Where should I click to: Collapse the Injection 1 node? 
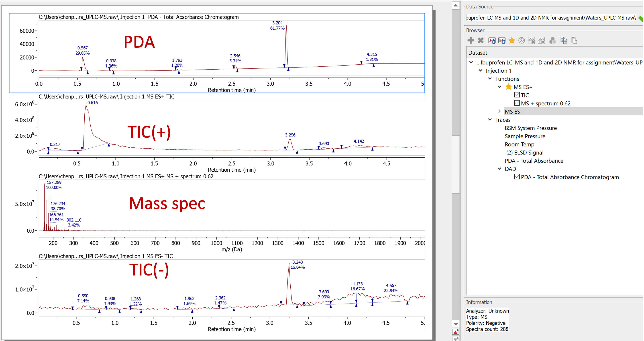(x=481, y=71)
